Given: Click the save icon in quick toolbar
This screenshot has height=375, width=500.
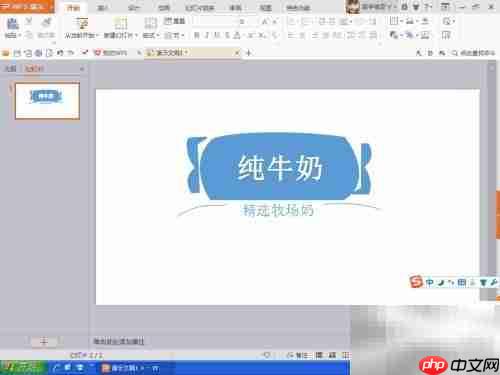Looking at the screenshot, I should click(x=17, y=53).
